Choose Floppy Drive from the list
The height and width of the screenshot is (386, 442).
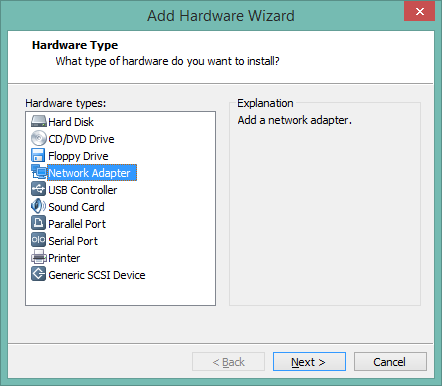pyautogui.click(x=78, y=156)
